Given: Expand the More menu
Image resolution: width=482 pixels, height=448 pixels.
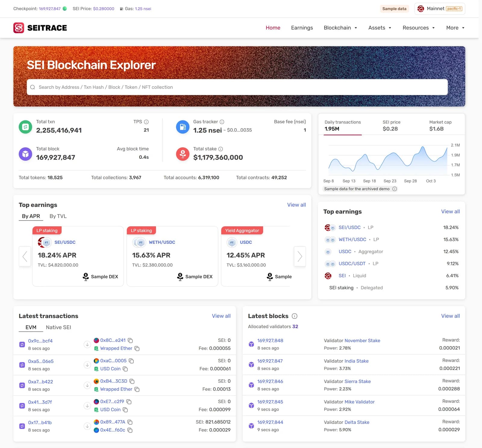Looking at the screenshot, I should (455, 28).
